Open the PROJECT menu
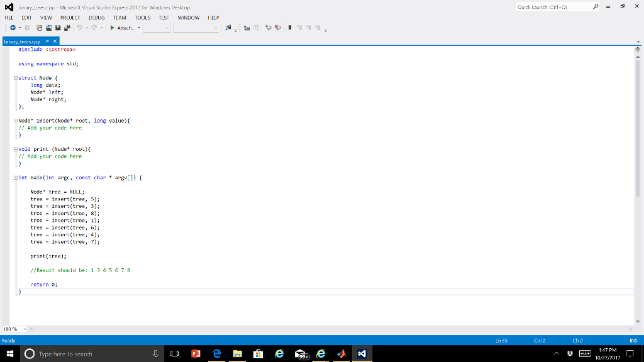644x362 pixels. [x=70, y=18]
